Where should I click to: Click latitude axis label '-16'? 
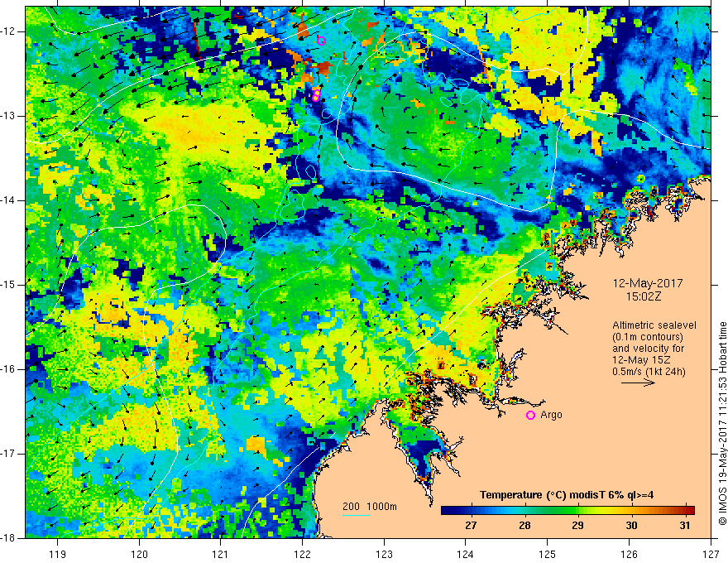coord(9,369)
